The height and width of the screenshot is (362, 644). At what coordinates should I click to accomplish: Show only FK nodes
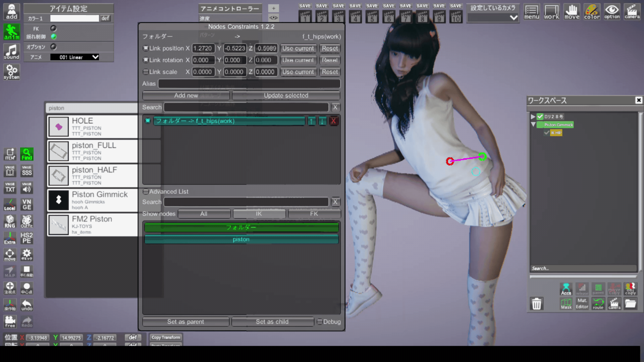click(314, 214)
